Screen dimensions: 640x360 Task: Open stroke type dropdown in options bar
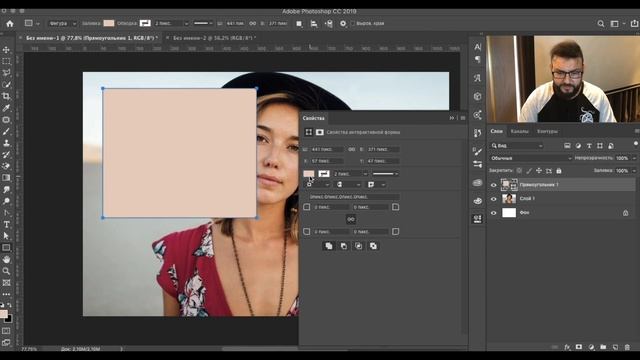(203, 24)
